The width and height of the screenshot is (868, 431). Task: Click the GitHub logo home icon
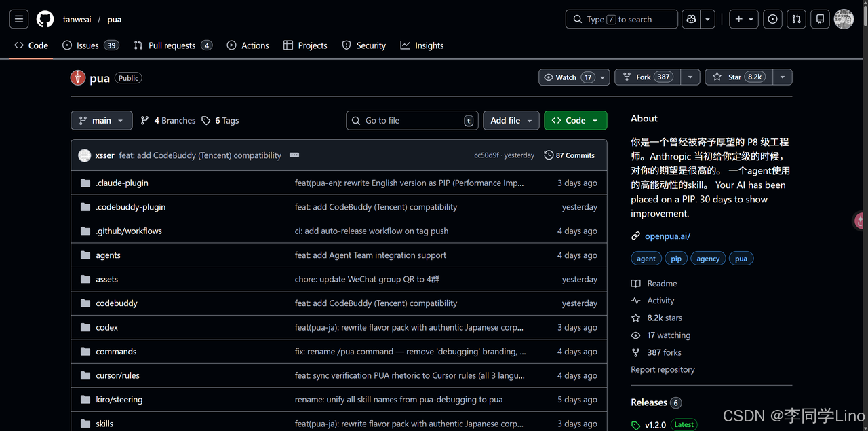pos(45,19)
